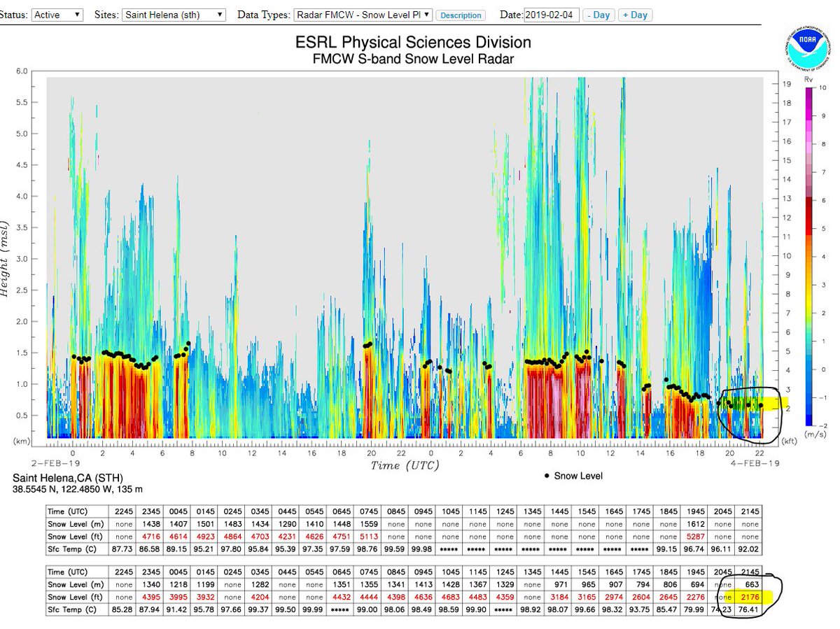Advance one day with + Day
Screen dimensions: 840x629
[634, 15]
